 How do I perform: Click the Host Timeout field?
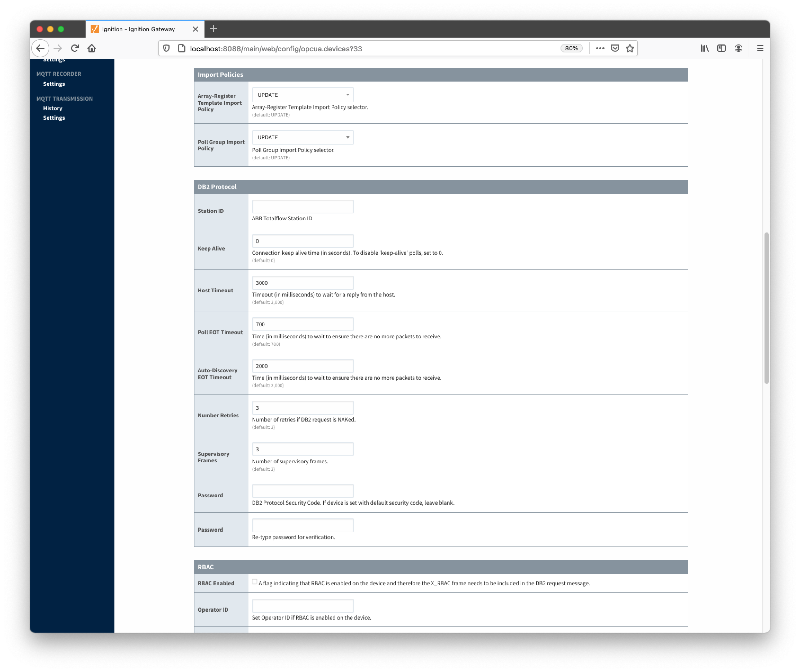pos(303,283)
